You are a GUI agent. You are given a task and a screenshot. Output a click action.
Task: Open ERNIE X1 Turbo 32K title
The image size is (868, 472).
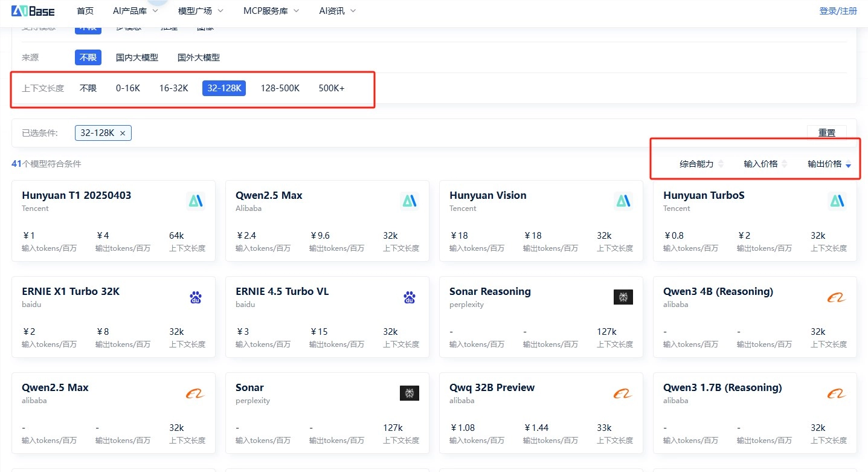click(x=71, y=291)
